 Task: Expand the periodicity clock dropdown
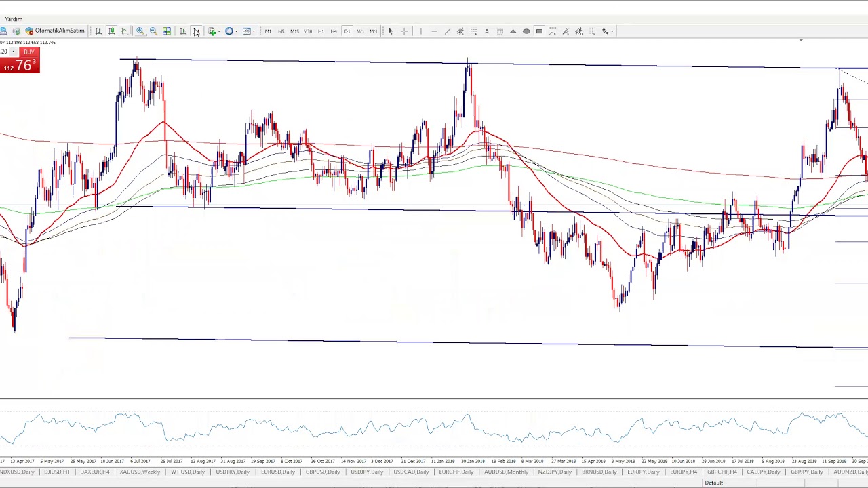click(236, 31)
